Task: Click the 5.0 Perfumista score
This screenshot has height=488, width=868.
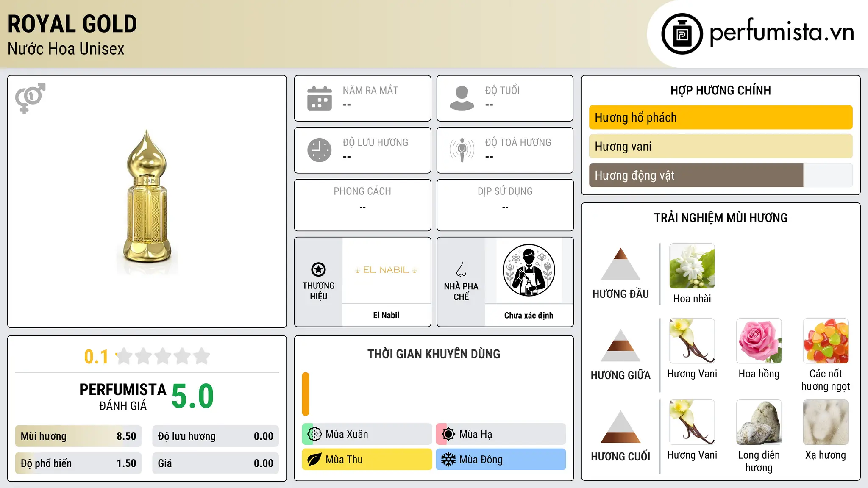Action: [193, 396]
